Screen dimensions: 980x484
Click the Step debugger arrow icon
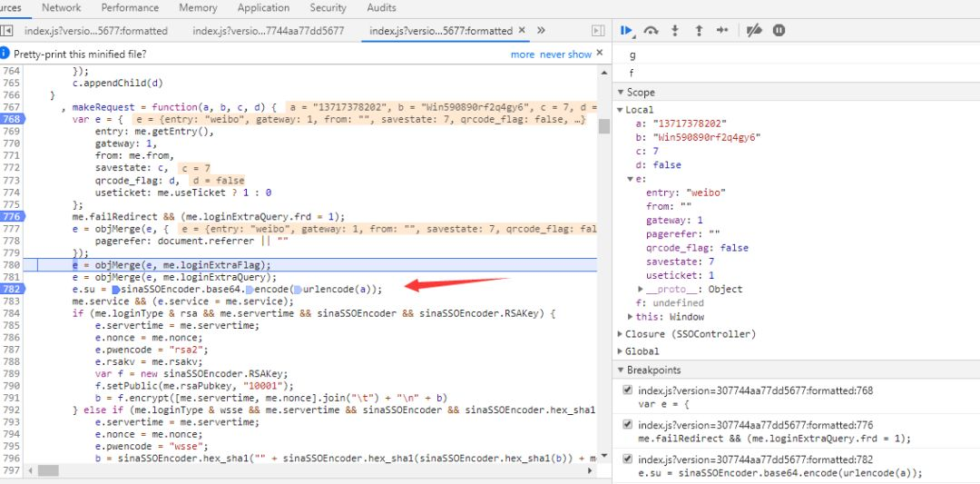click(x=722, y=30)
